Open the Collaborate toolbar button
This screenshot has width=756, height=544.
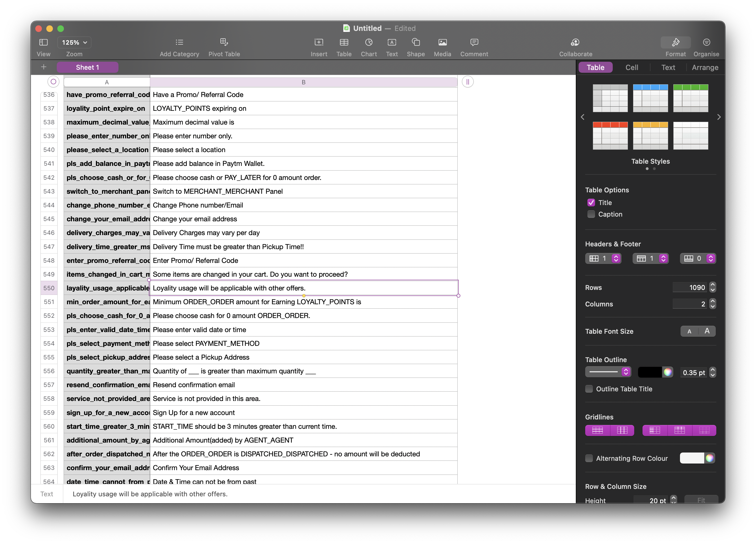(x=575, y=42)
